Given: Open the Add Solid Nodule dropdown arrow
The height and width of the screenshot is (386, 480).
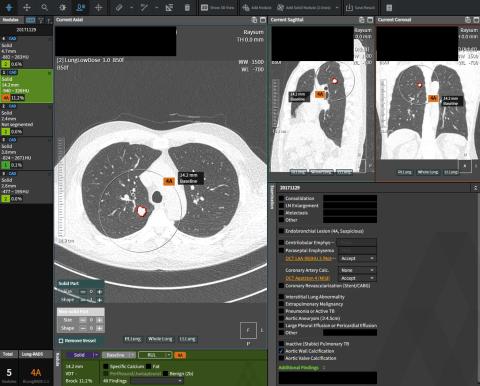Looking at the screenshot, I should 337,7.
